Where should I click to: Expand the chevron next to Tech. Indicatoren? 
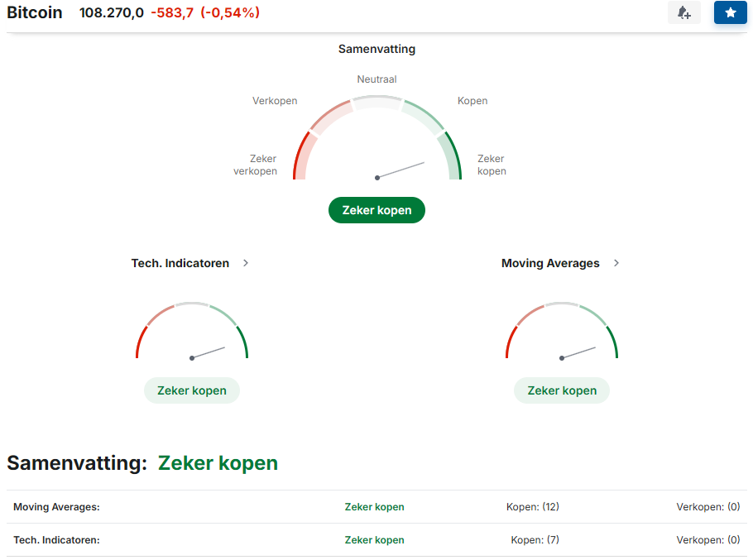(246, 263)
